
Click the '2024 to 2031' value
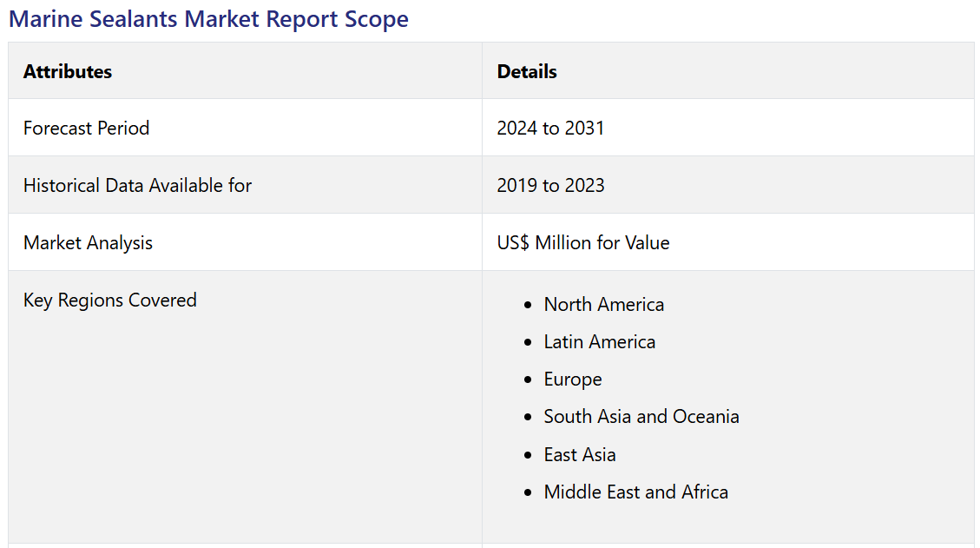click(x=550, y=128)
